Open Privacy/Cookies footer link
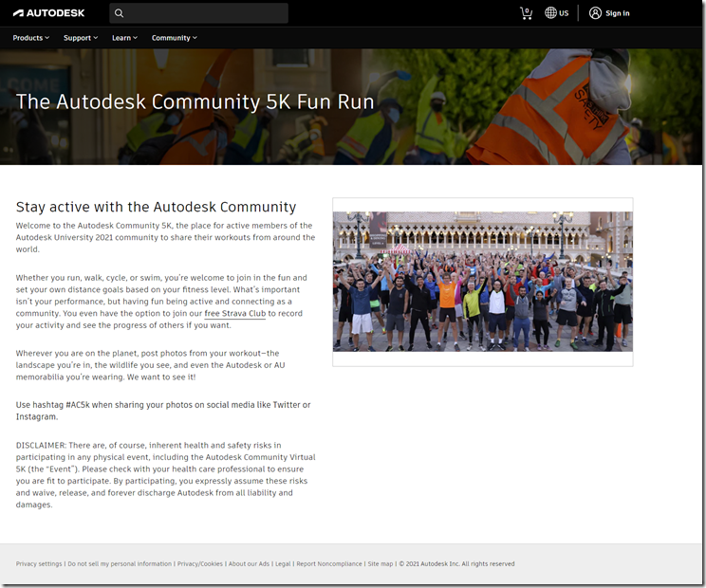Screen dimensions: 706x588 (200, 563)
